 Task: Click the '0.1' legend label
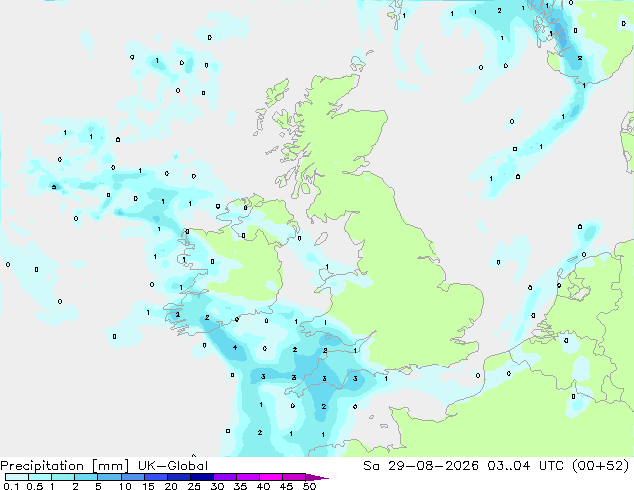pyautogui.click(x=11, y=486)
